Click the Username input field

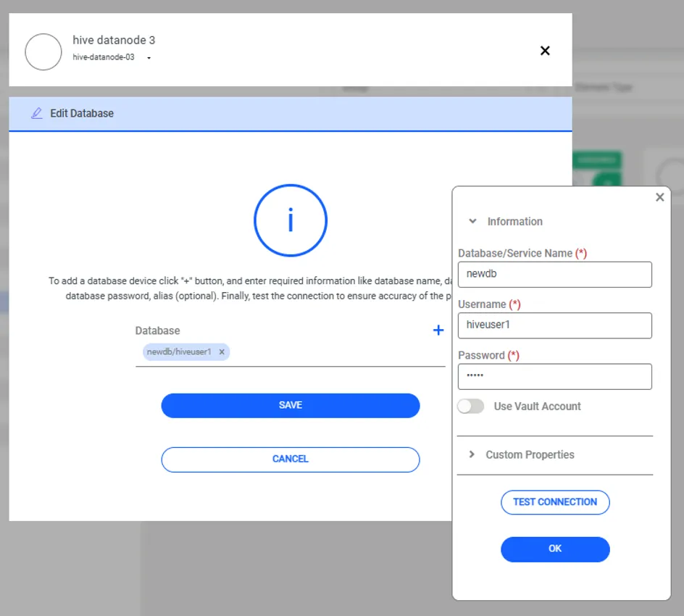pos(555,325)
